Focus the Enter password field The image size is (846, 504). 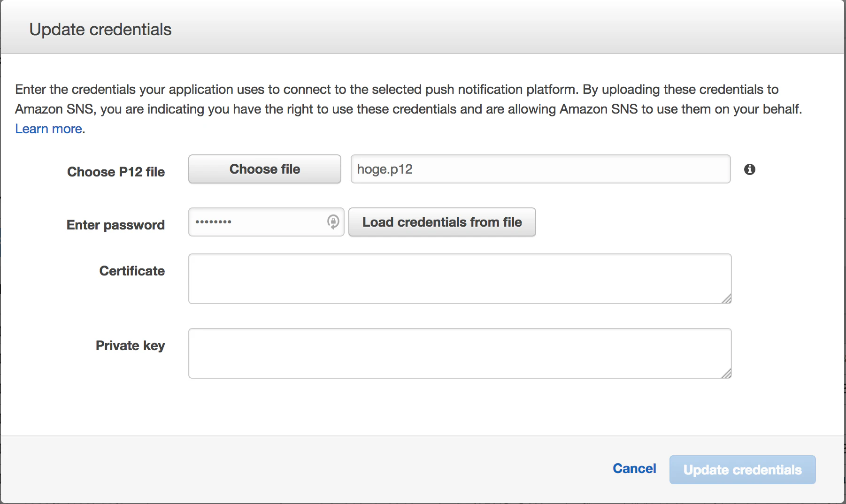pos(266,222)
